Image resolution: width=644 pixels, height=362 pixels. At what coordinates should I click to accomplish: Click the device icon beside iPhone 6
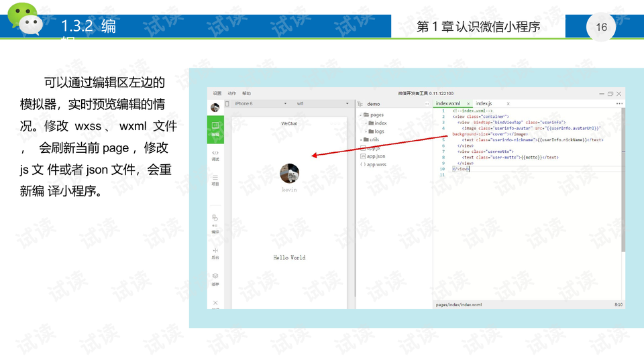click(x=227, y=104)
